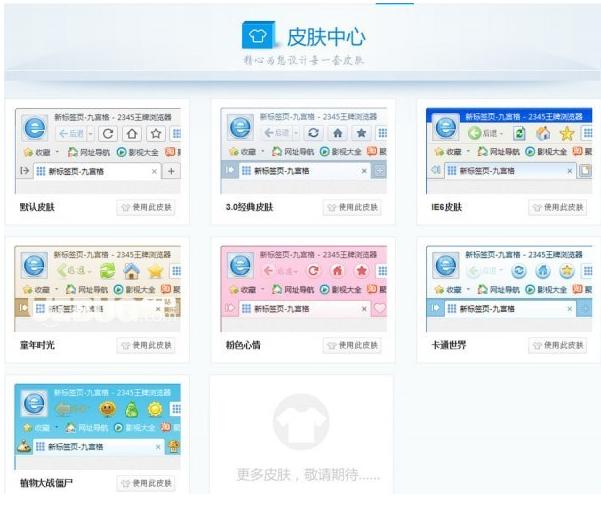Select the 新标签页-九宫格 tab in 卡通世界 preview

510,309
